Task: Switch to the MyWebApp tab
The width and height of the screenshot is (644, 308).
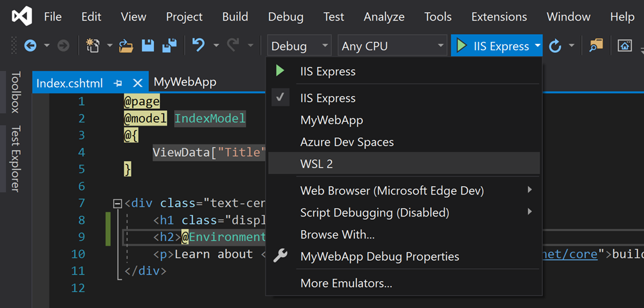Action: pos(185,82)
